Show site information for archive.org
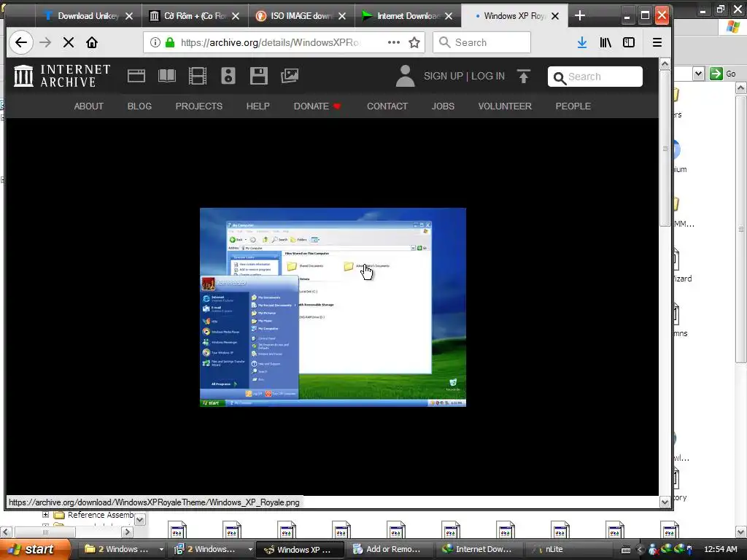Screen dimensions: 747x560 coord(155,42)
